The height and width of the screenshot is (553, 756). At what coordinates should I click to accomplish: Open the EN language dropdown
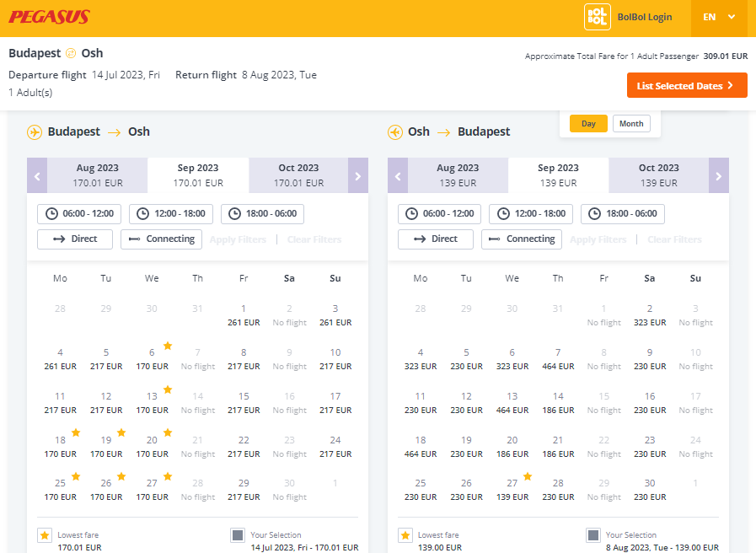tap(719, 18)
